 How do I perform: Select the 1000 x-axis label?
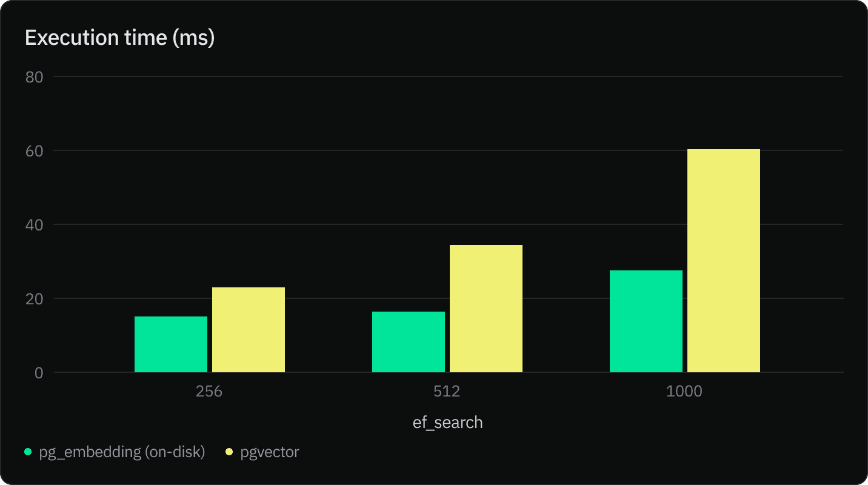click(x=684, y=391)
